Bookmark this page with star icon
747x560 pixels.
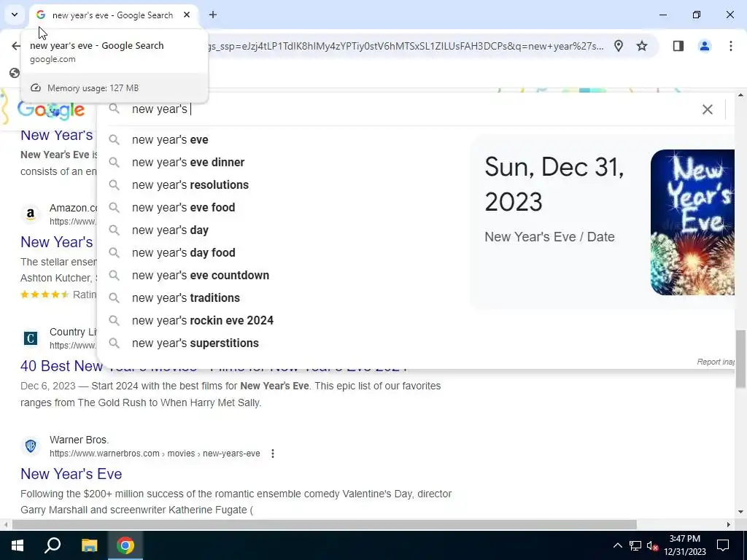tap(642, 46)
